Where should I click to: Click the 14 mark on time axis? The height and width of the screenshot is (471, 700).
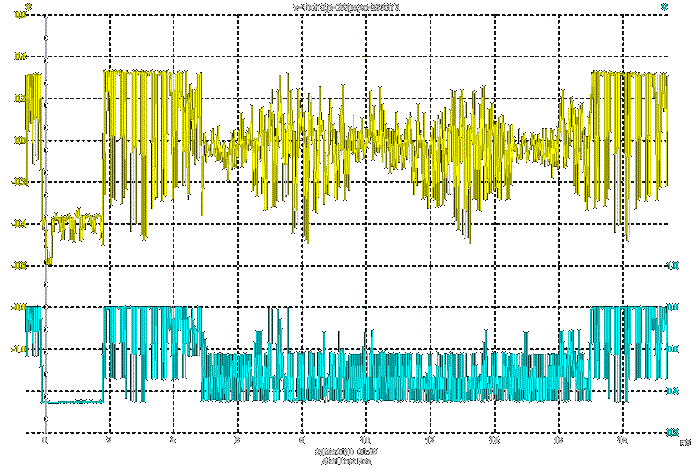494,440
